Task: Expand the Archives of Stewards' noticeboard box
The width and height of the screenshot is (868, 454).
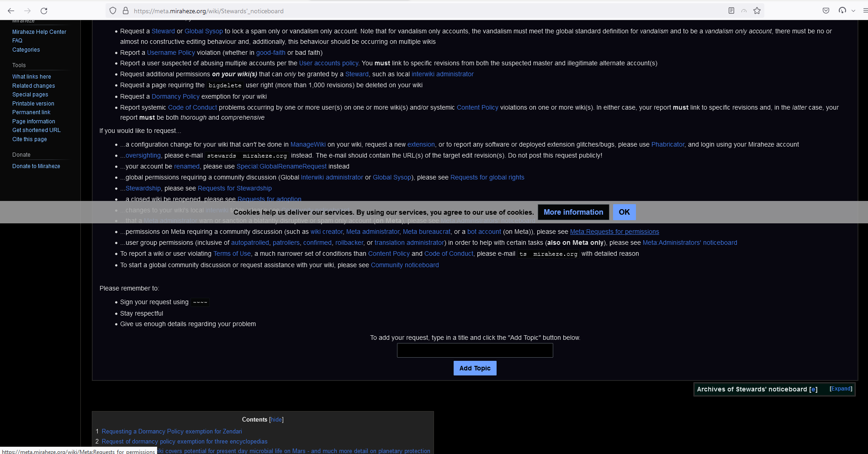Action: [x=841, y=388]
